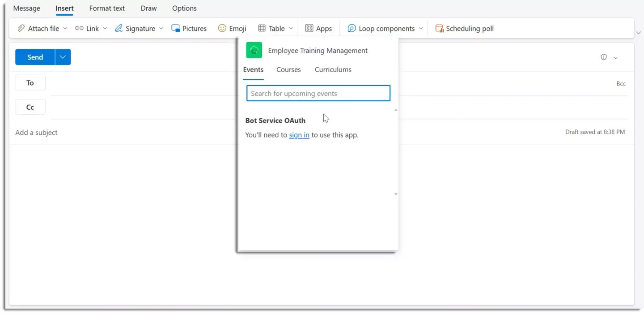The width and height of the screenshot is (644, 314).
Task: Expand the Signature dropdown arrow
Action: 161,28
